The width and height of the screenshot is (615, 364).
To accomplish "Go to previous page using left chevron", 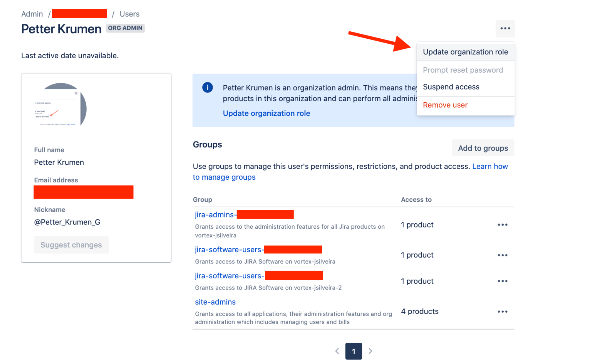I will coord(337,351).
